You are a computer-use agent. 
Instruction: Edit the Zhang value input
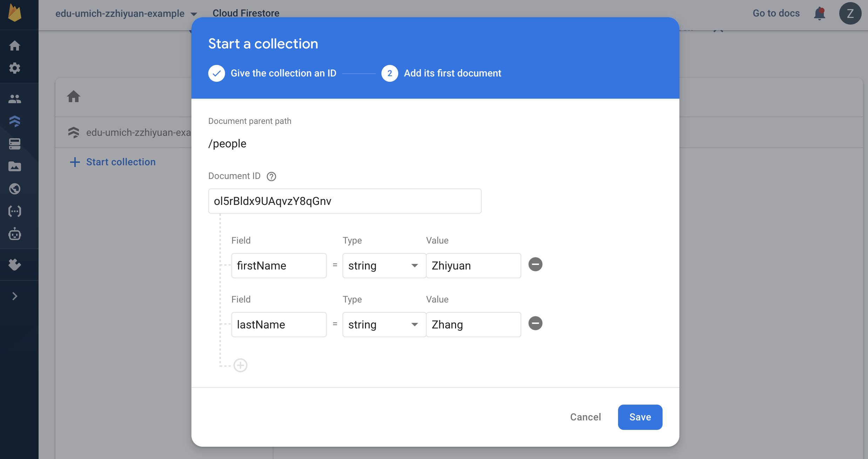[474, 325]
